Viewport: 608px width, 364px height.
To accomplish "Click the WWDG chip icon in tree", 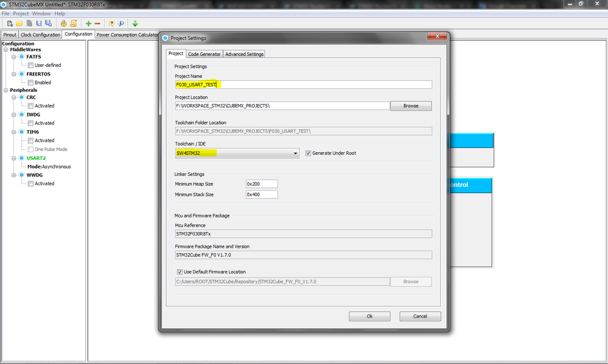I will tap(22, 175).
